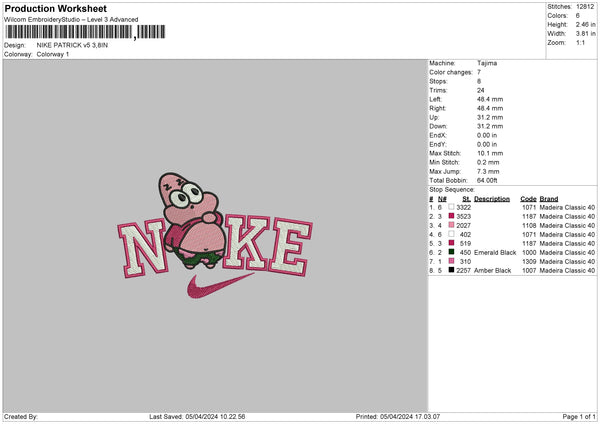Click the pink swatch for stop 7 (310 stitches)
This screenshot has height=424, width=600.
[x=452, y=261]
